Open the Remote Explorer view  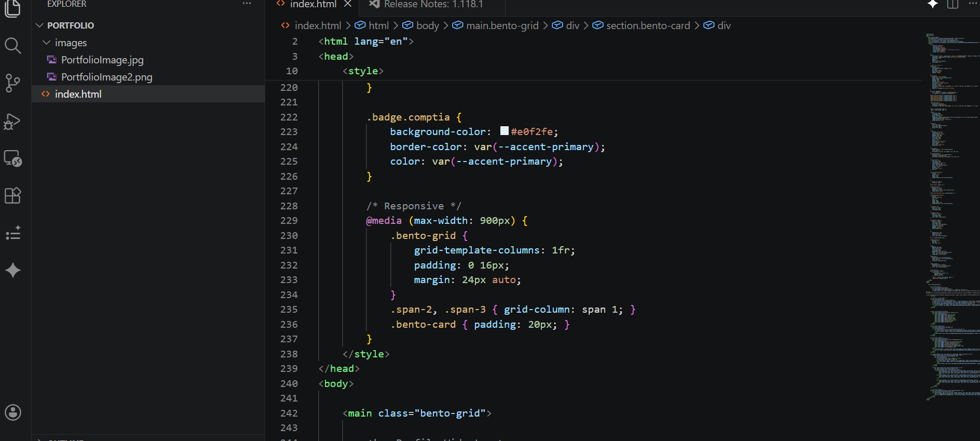coord(12,158)
